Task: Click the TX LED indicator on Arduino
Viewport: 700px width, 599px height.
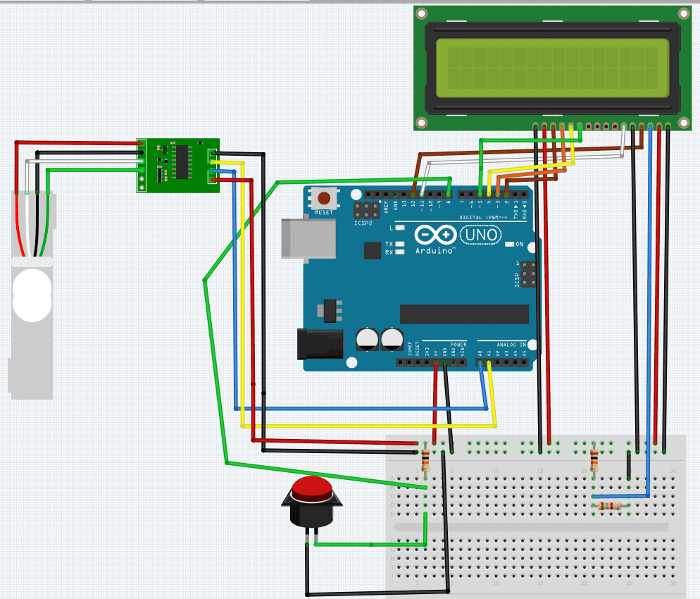Action: pyautogui.click(x=399, y=244)
